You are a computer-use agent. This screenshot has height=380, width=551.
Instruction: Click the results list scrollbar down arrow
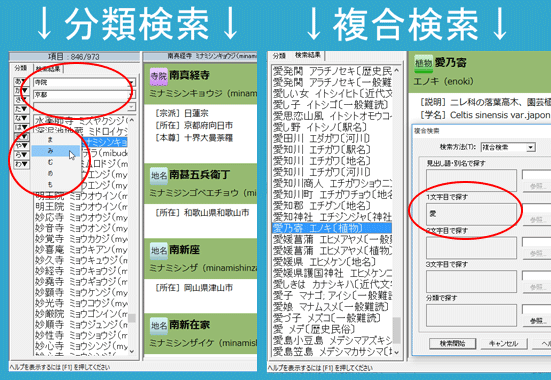(x=397, y=352)
